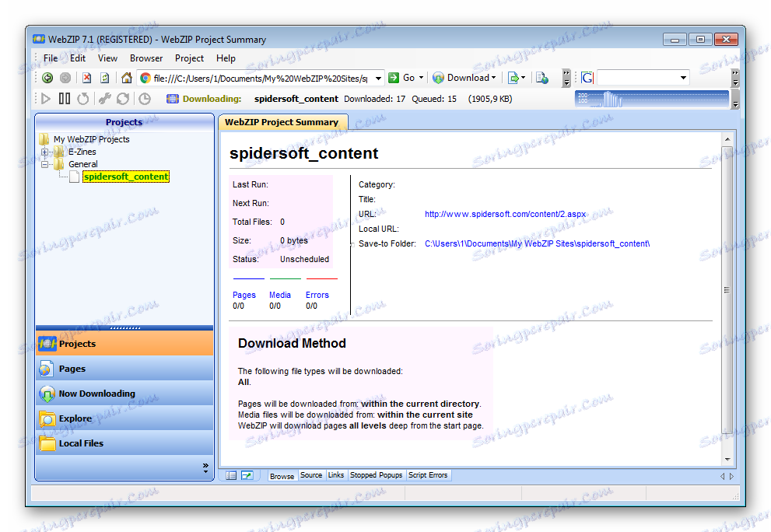Switch to the Script Errors tab
The height and width of the screenshot is (532, 771).
click(x=428, y=475)
